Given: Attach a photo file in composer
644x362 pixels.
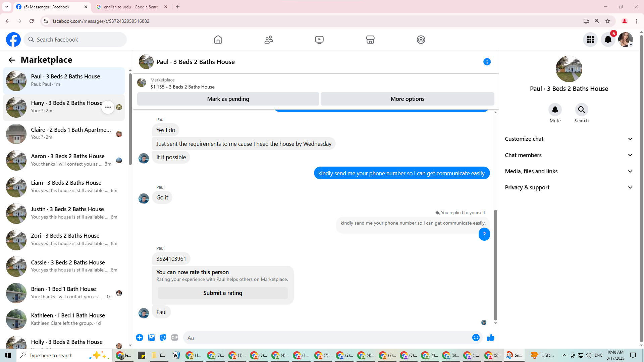Looking at the screenshot, I should click(151, 338).
